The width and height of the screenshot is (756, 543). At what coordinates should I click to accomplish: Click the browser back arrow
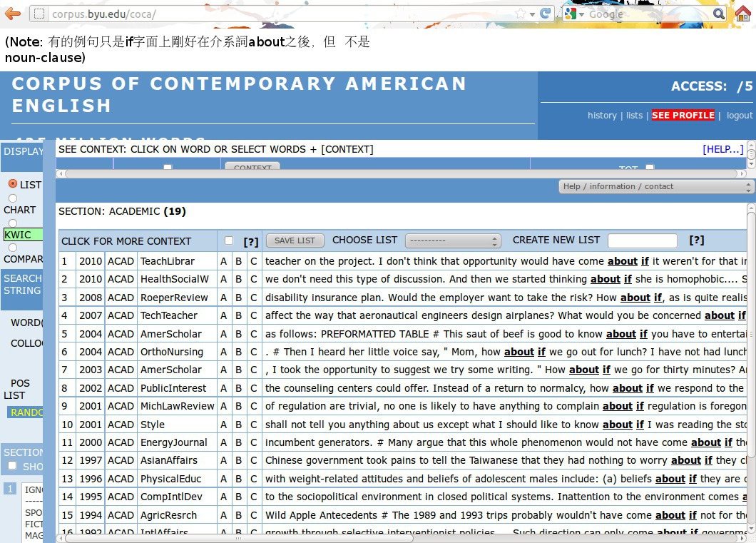pyautogui.click(x=13, y=14)
